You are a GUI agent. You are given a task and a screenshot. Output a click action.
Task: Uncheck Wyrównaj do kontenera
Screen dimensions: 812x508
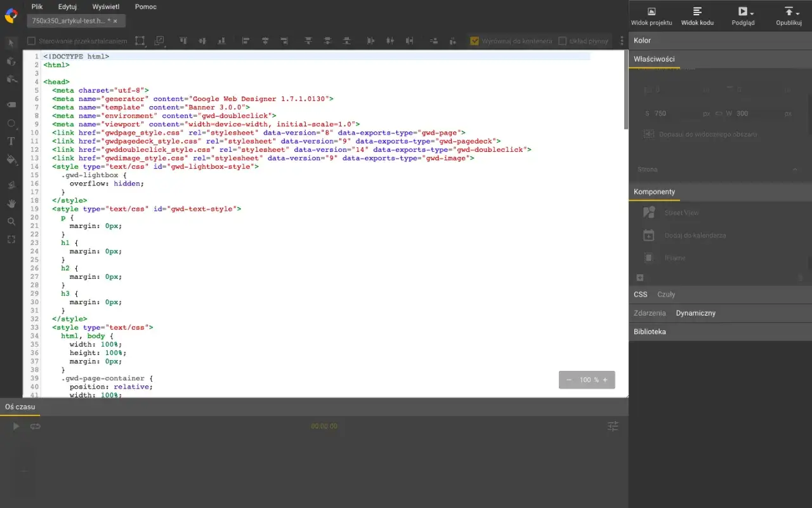[475, 40]
